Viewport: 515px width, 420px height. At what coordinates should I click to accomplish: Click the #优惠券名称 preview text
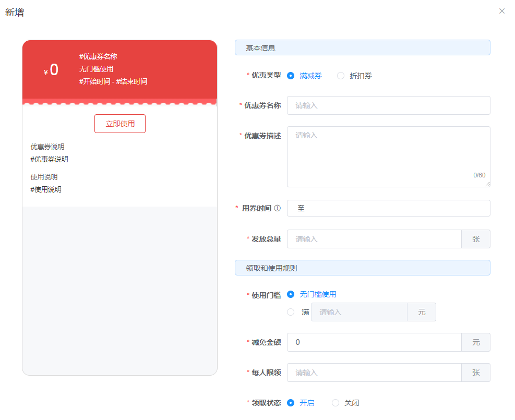pos(98,56)
